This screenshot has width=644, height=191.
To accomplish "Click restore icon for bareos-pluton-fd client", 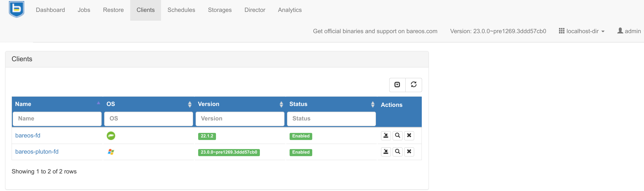I will click(x=386, y=152).
